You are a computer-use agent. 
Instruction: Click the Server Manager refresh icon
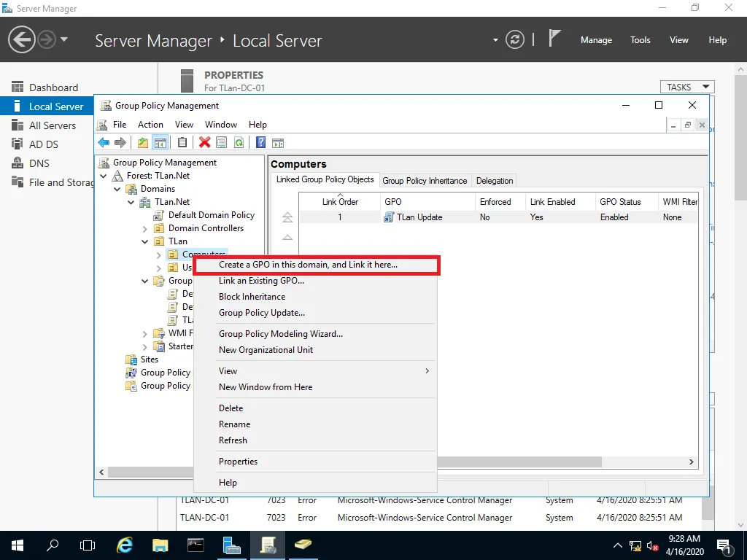(x=515, y=39)
